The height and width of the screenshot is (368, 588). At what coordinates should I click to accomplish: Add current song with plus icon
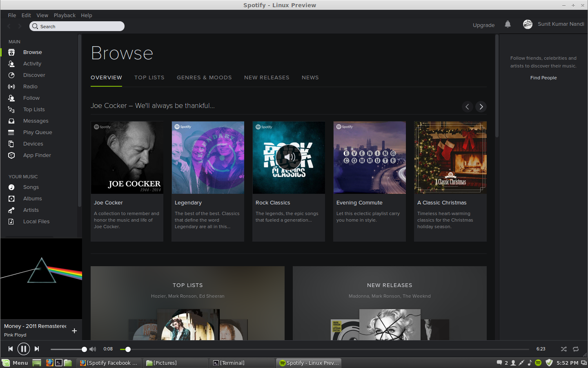point(74,331)
